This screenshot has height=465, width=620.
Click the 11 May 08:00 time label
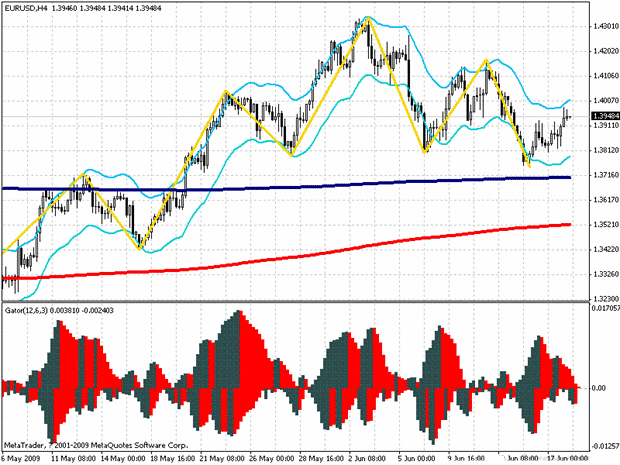[74, 459]
